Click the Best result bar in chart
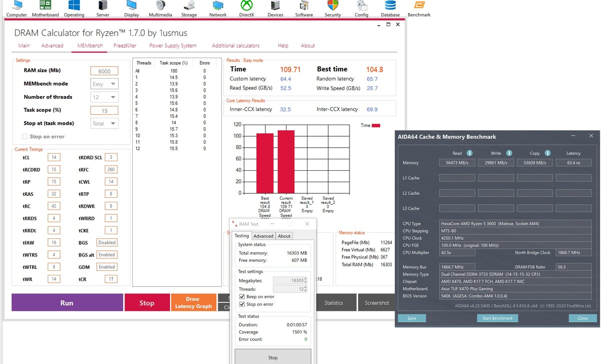The image size is (601, 364). point(265,163)
